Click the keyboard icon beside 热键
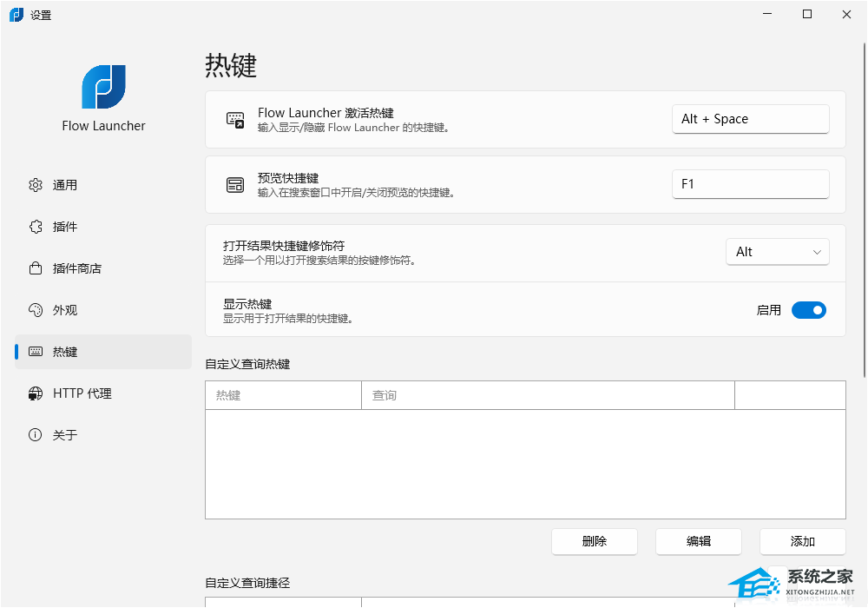This screenshot has width=868, height=608. click(x=36, y=352)
